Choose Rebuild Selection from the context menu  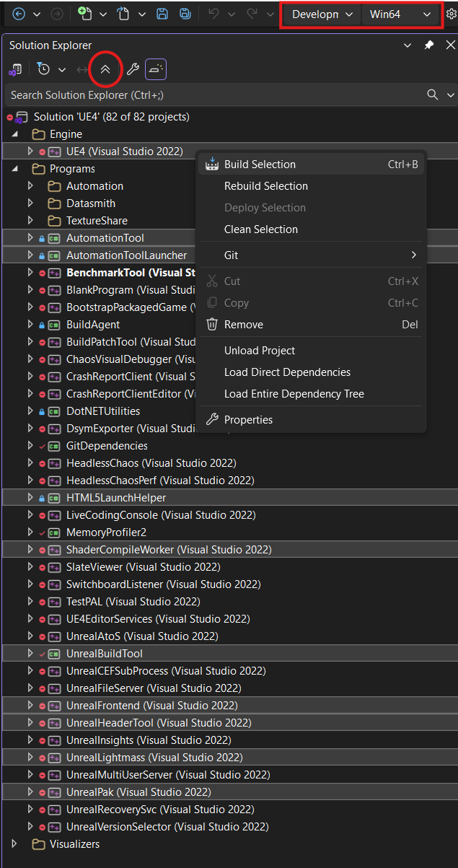click(311, 186)
